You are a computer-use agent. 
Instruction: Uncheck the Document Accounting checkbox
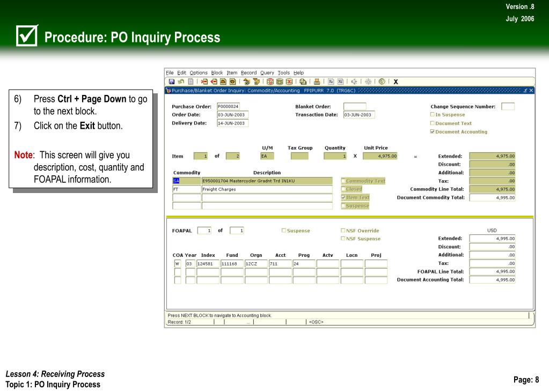433,132
